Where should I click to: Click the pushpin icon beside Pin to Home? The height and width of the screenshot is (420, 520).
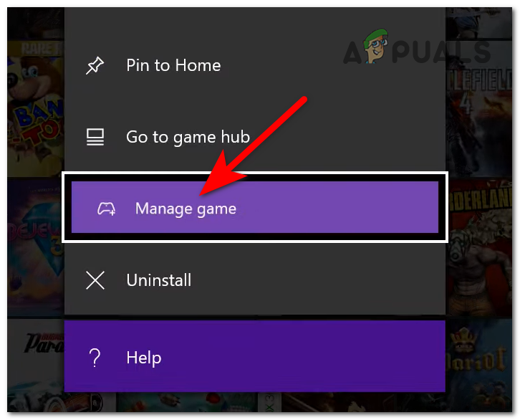tap(95, 65)
